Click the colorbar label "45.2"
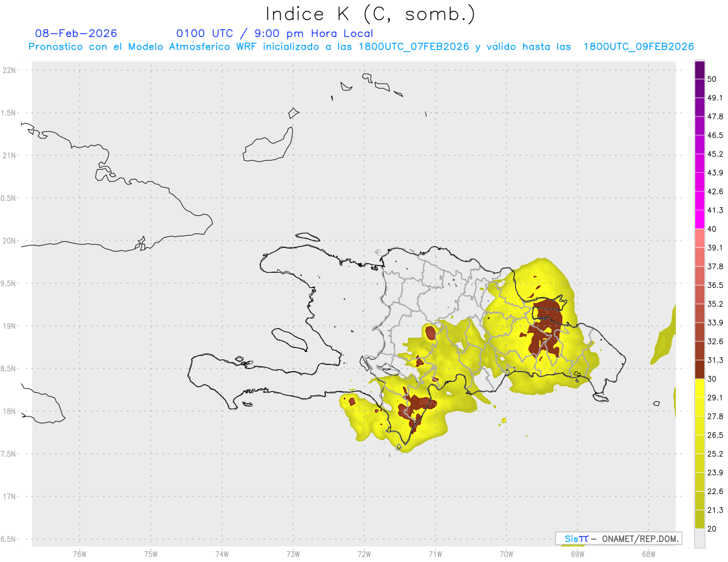The height and width of the screenshot is (562, 728). tap(715, 154)
